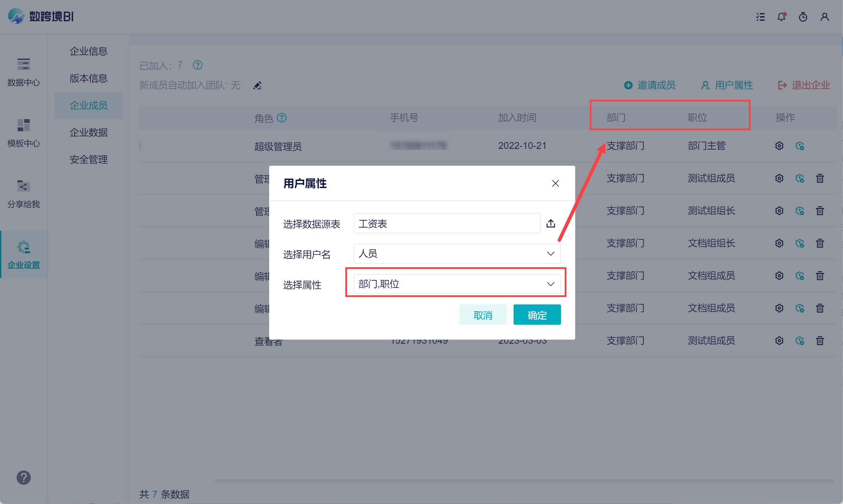The height and width of the screenshot is (504, 843).
Task: Click help icon next to 角色 header
Action: pos(281,118)
